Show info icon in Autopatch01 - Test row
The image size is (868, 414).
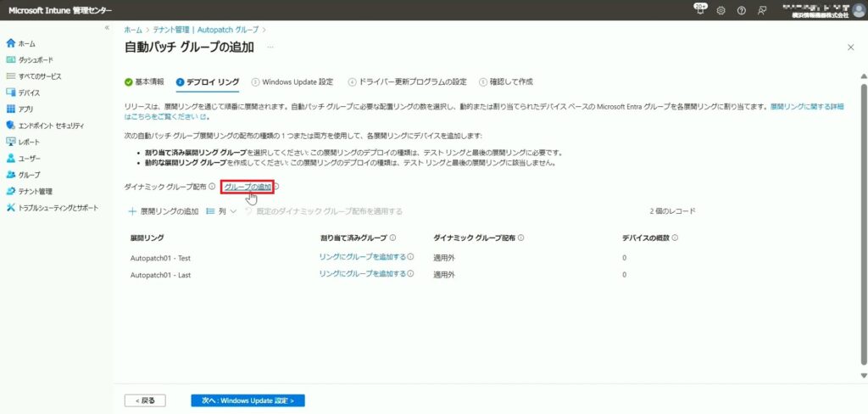pyautogui.click(x=411, y=257)
